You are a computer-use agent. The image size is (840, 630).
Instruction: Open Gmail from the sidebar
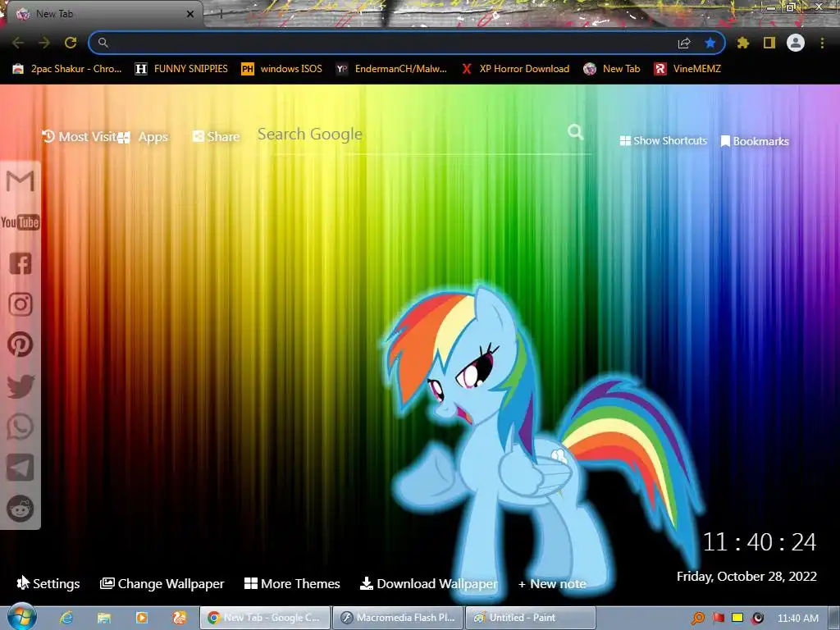coord(21,181)
